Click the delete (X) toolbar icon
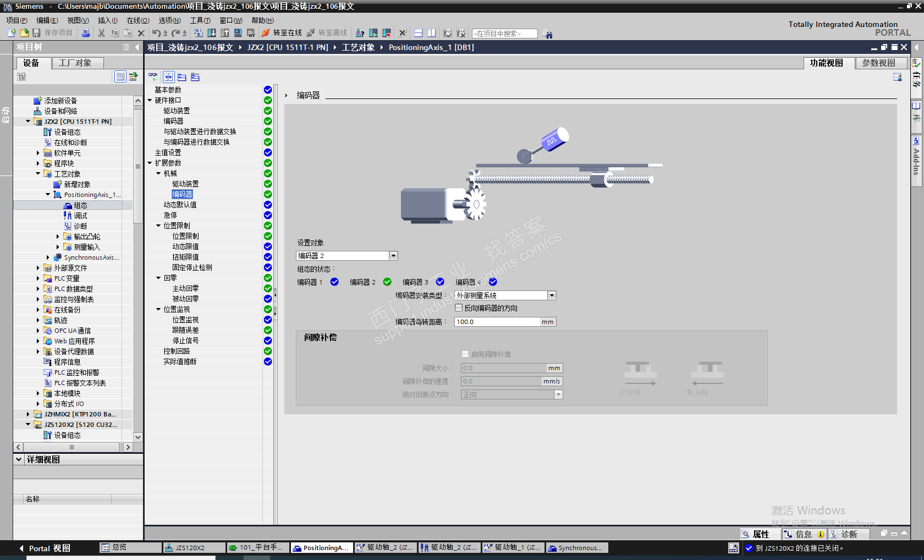 (141, 33)
